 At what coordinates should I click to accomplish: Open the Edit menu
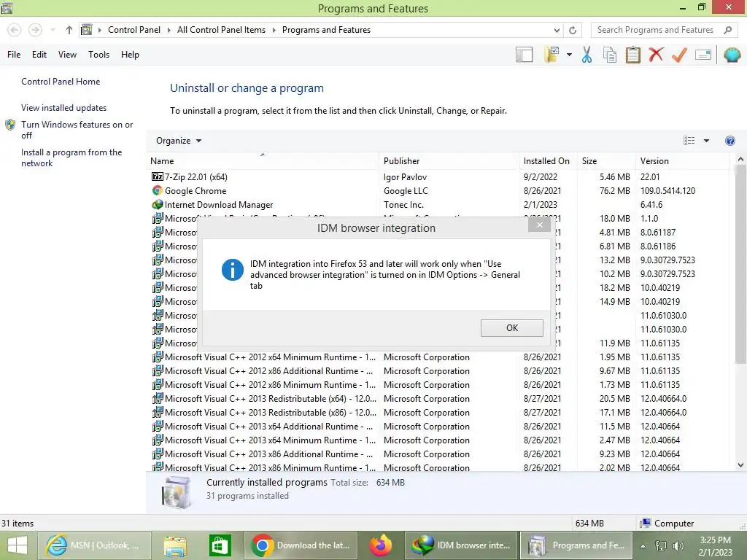39,55
